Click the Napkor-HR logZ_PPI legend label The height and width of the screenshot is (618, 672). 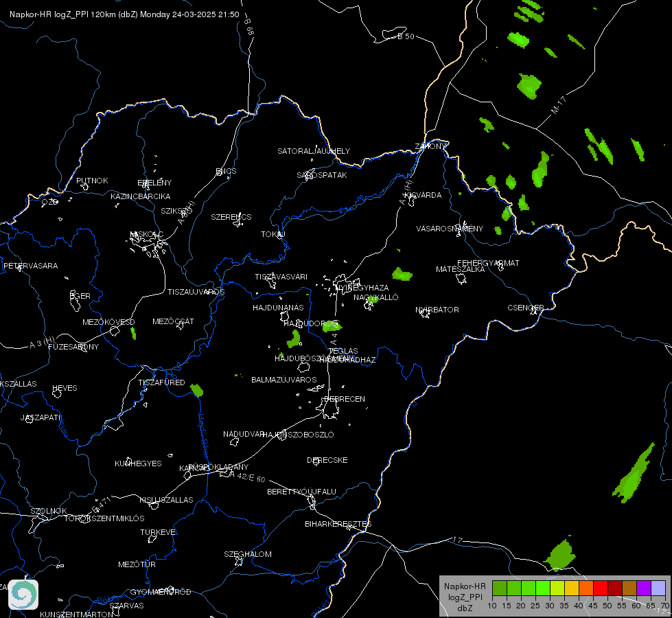[465, 597]
